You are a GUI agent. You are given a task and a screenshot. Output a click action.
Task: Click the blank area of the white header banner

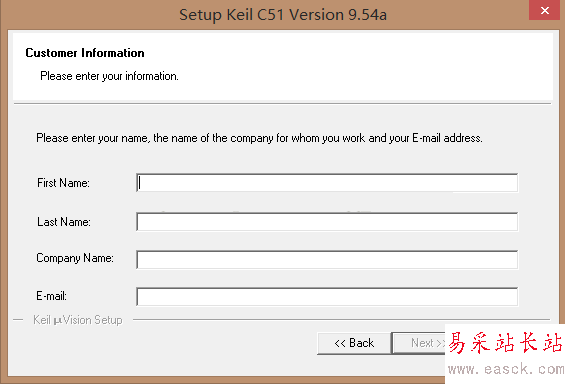pos(360,67)
